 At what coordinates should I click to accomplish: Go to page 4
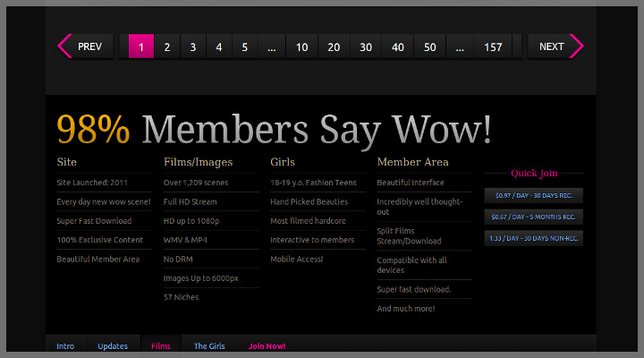coord(218,47)
